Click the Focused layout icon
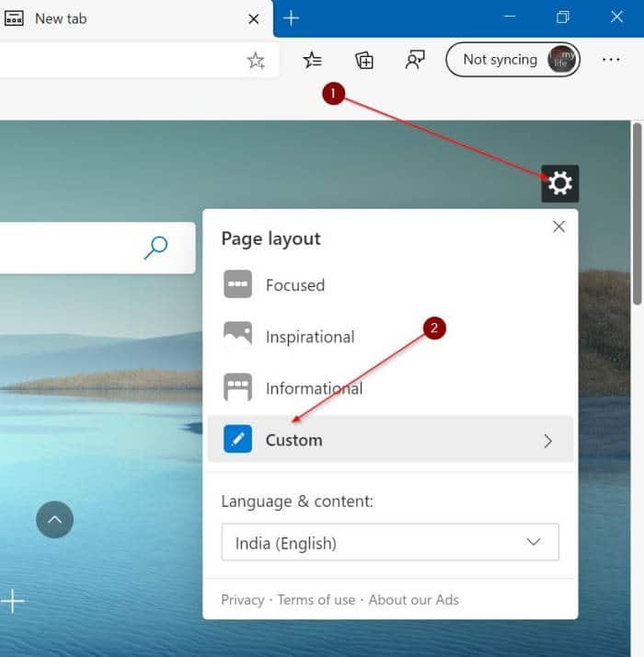 (237, 284)
